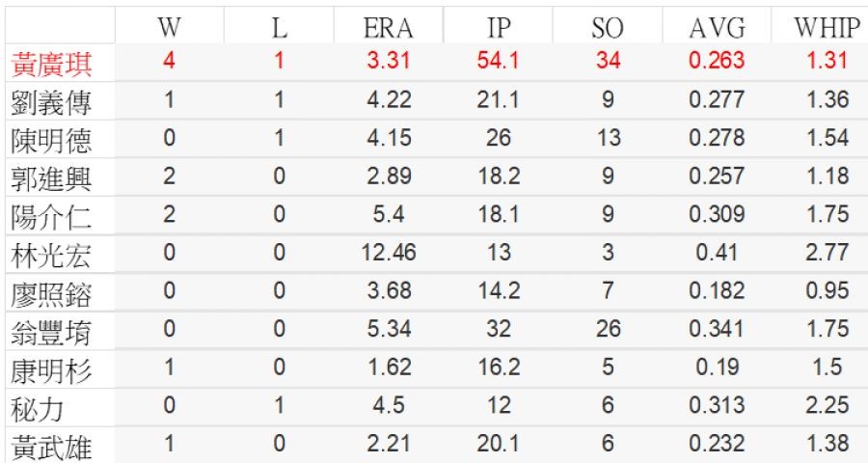Select the player name 廖照鎔
The width and height of the screenshot is (868, 463).
pos(52,293)
